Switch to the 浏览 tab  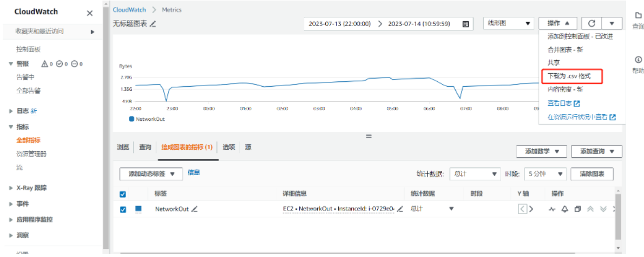pyautogui.click(x=123, y=147)
